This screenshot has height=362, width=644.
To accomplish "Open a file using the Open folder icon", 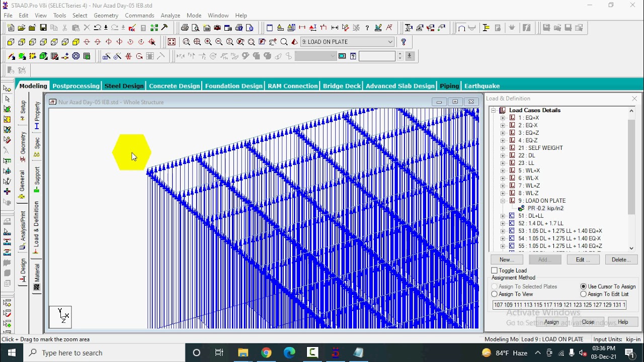I will click(x=21, y=28).
